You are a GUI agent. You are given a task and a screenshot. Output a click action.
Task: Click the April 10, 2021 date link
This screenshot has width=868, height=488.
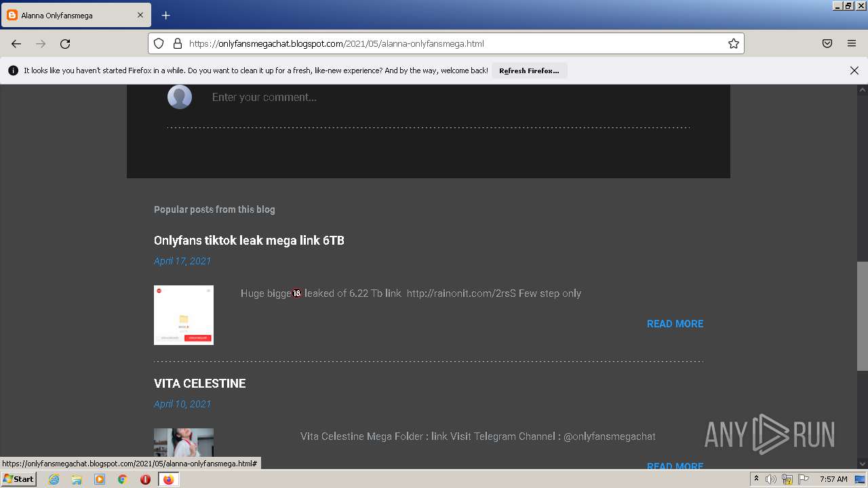point(182,404)
